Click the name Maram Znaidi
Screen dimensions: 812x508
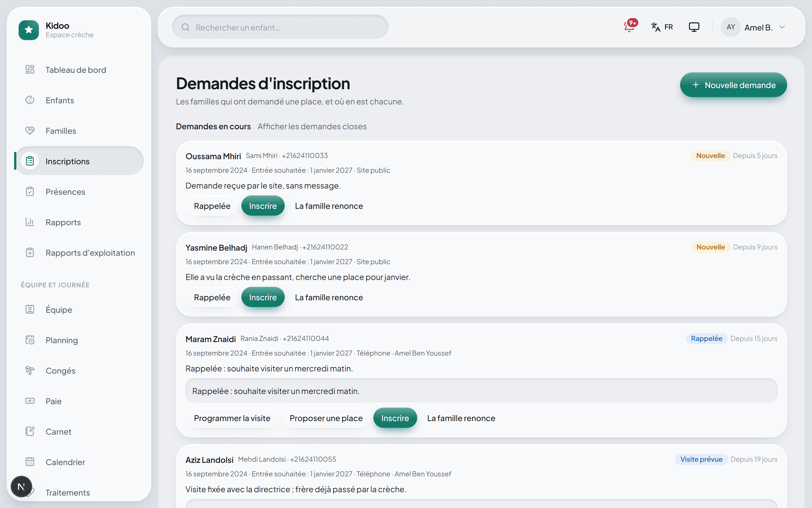point(211,339)
